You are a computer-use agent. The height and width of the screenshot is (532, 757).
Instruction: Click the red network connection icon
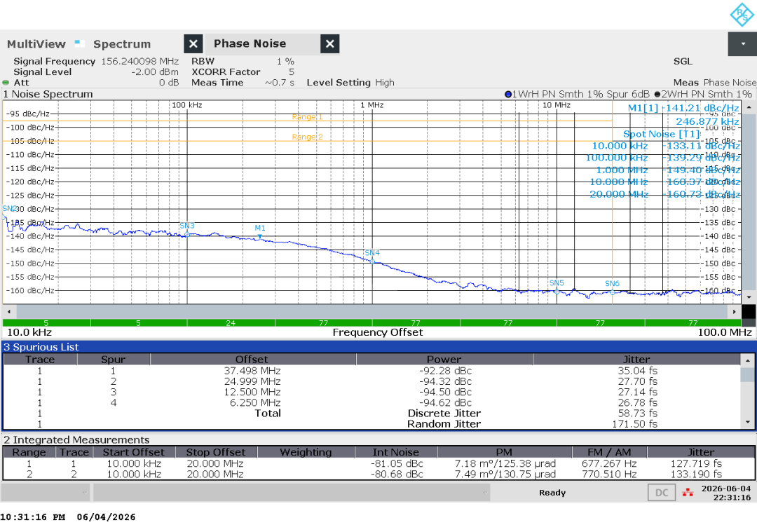tap(688, 493)
